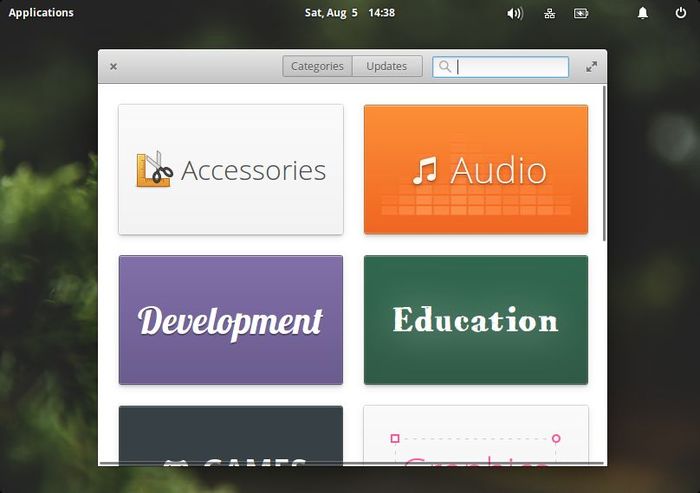Open the dark Games category tile
This screenshot has height=493, width=700.
tap(231, 436)
